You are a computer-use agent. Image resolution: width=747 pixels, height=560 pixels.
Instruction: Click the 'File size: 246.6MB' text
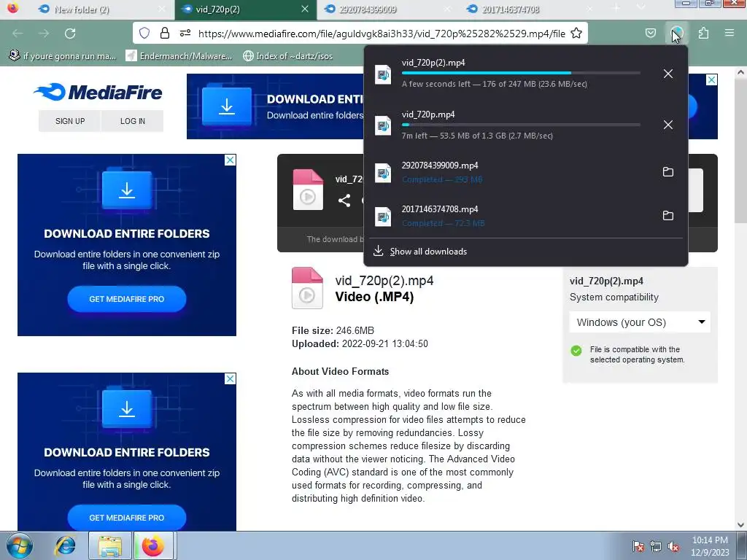click(x=333, y=330)
